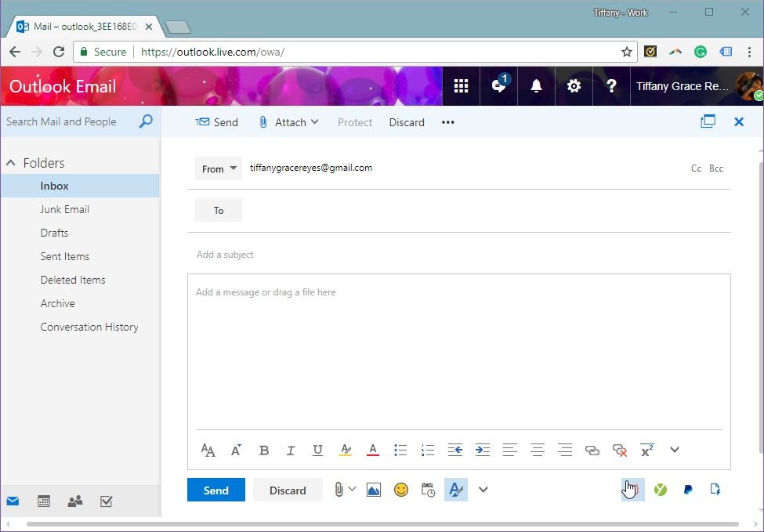Collapse the Folders tree
Viewport: 764px width, 532px height.
pos(11,163)
